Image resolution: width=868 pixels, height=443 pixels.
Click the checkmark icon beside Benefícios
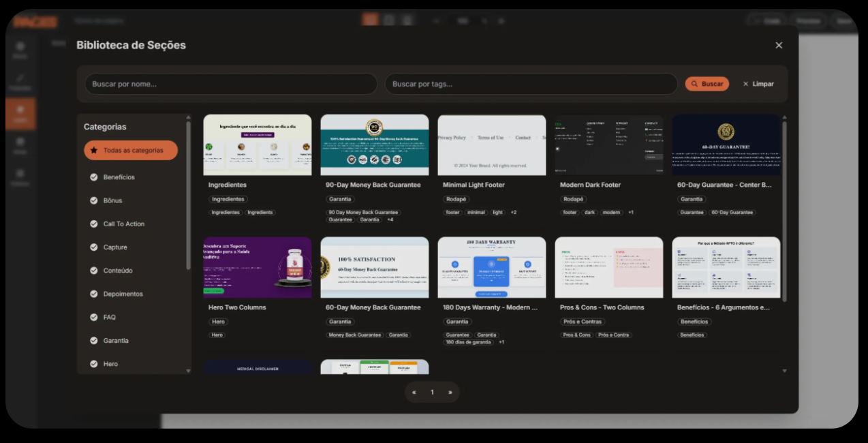point(94,177)
